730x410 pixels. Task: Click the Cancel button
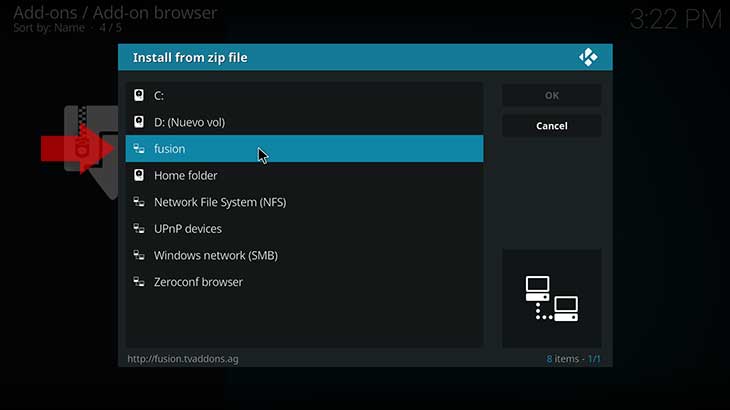(x=552, y=126)
